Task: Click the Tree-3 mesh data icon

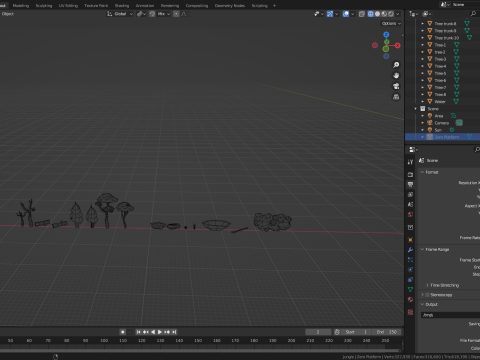Action: 457,59
